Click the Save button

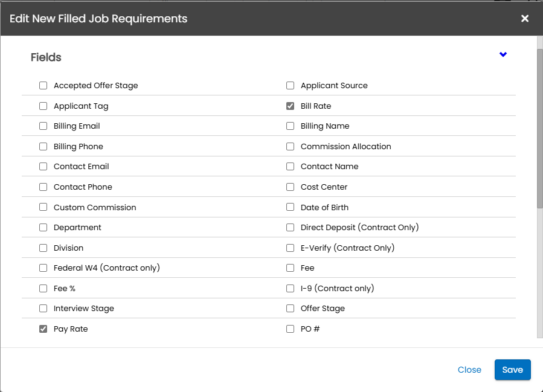coord(512,370)
